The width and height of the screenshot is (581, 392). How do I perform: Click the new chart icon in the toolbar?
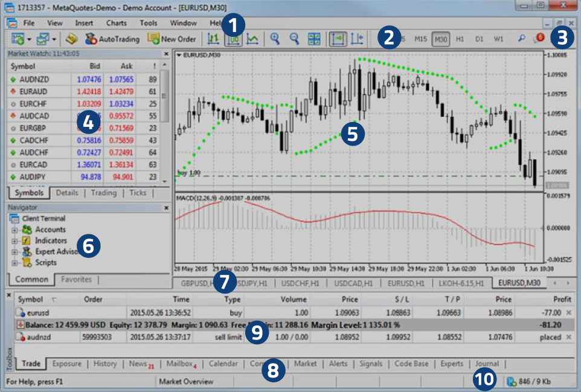coord(18,39)
